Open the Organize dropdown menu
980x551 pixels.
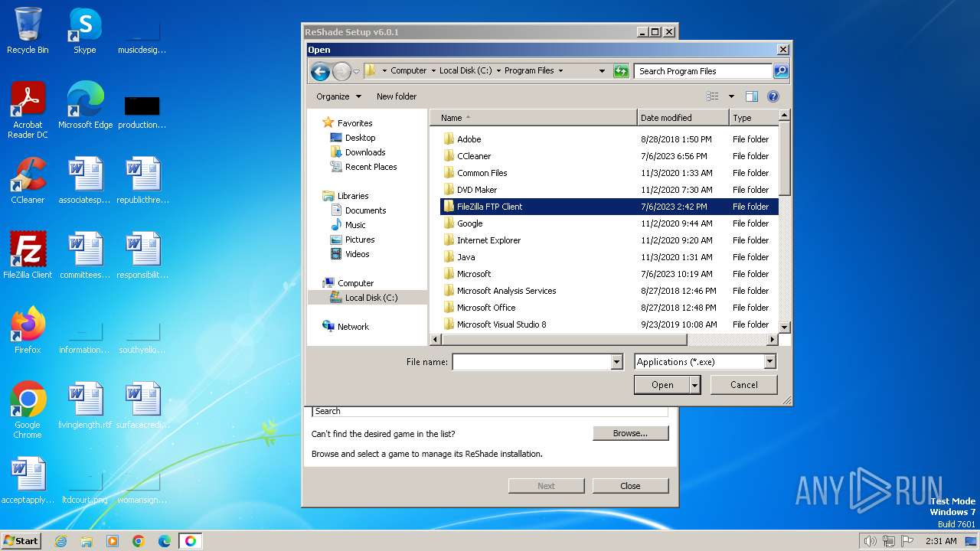[x=338, y=96]
